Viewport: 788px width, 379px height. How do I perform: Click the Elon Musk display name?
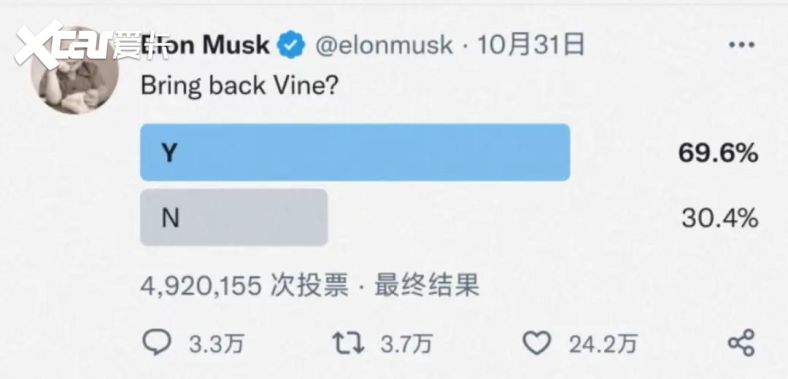(x=205, y=45)
